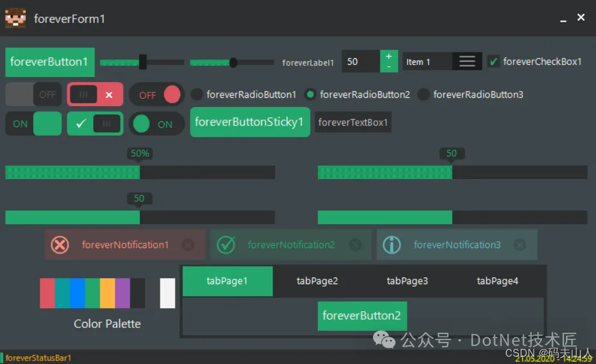Click the foreverLabel1 text
The width and height of the screenshot is (596, 364).
(x=308, y=62)
